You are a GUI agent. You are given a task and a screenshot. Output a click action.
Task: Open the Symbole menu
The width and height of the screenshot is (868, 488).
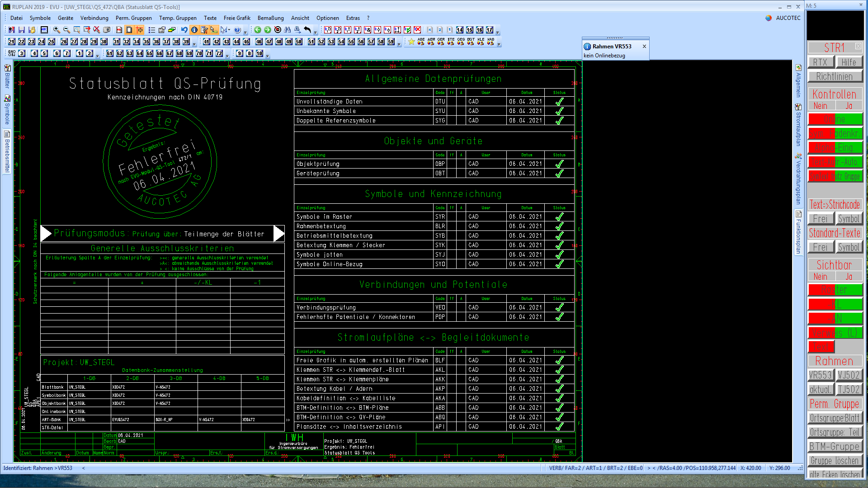pyautogui.click(x=40, y=18)
